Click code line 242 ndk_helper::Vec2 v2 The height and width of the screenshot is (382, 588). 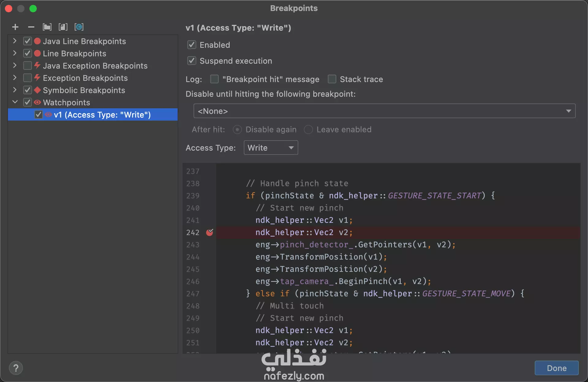click(x=304, y=232)
